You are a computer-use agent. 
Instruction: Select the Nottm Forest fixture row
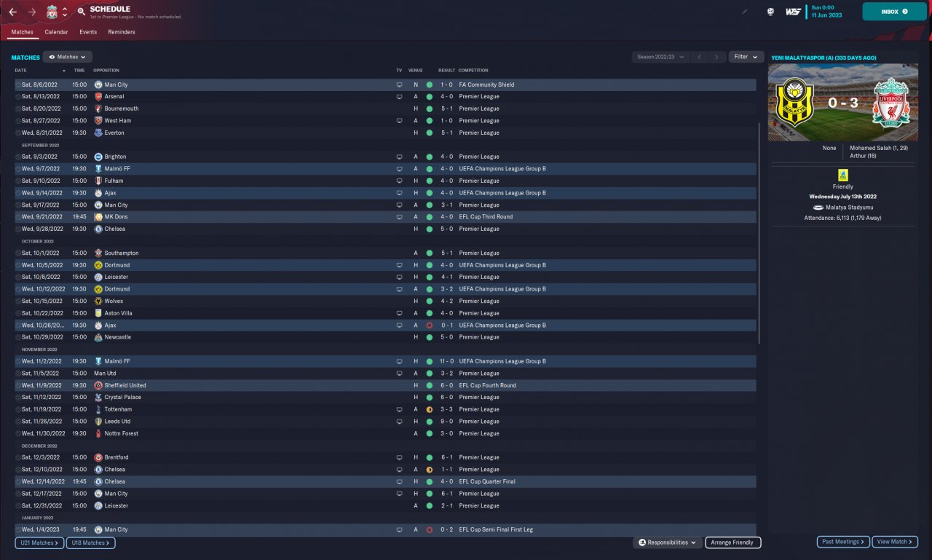tap(385, 433)
